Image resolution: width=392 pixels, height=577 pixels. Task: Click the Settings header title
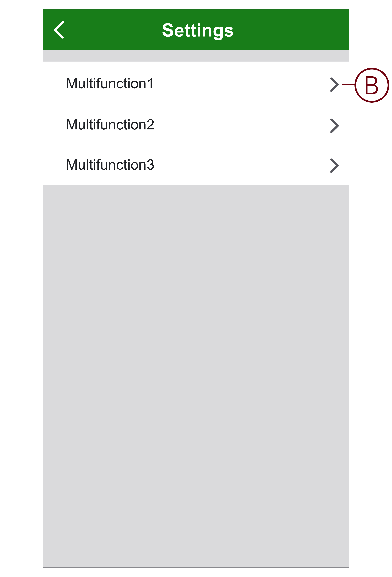(198, 30)
